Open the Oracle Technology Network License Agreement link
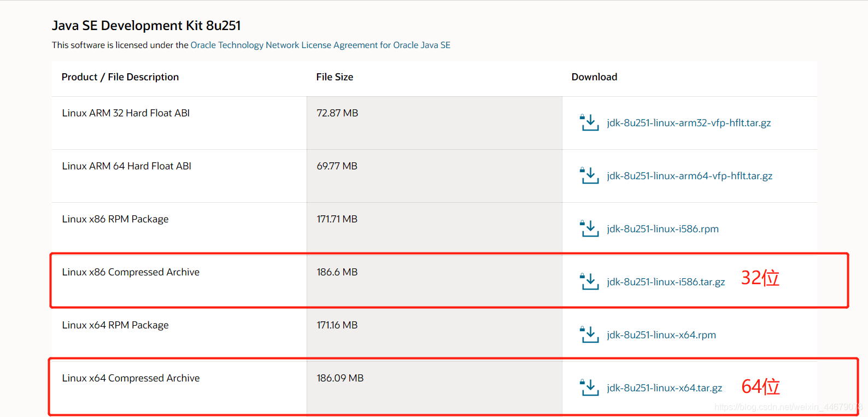868x417 pixels. 320,45
